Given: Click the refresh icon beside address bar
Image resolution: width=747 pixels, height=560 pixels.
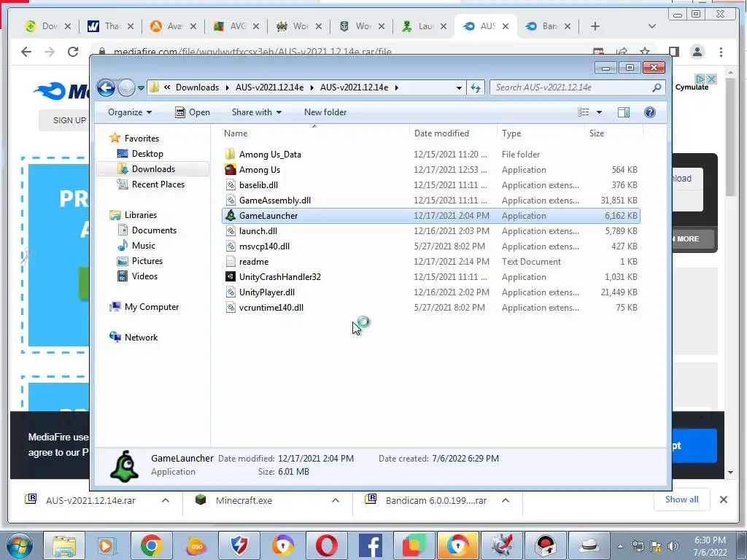Looking at the screenshot, I should [x=476, y=87].
